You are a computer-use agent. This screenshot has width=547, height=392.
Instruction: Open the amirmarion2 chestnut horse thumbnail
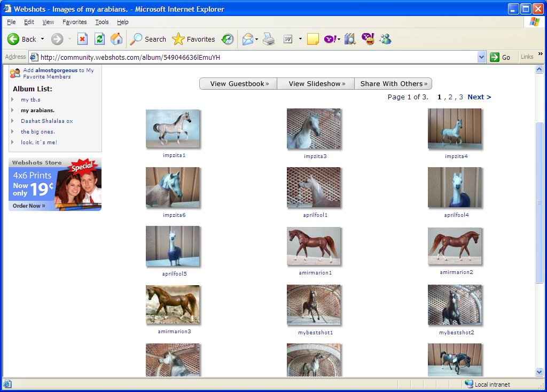(x=455, y=246)
